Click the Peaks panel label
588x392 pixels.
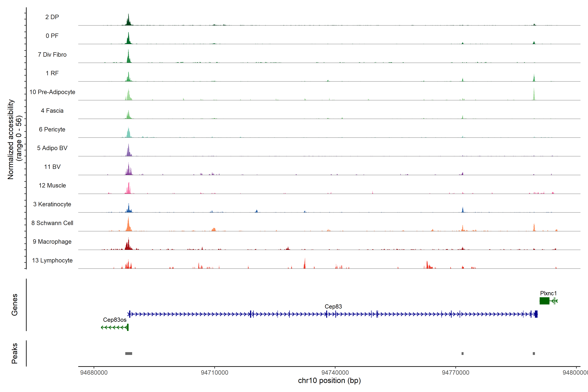pyautogui.click(x=15, y=353)
